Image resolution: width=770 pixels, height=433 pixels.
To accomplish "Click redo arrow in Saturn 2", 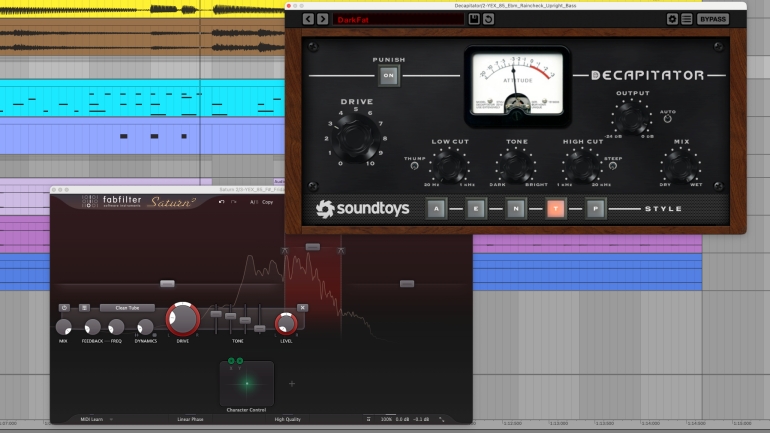I will (x=234, y=202).
